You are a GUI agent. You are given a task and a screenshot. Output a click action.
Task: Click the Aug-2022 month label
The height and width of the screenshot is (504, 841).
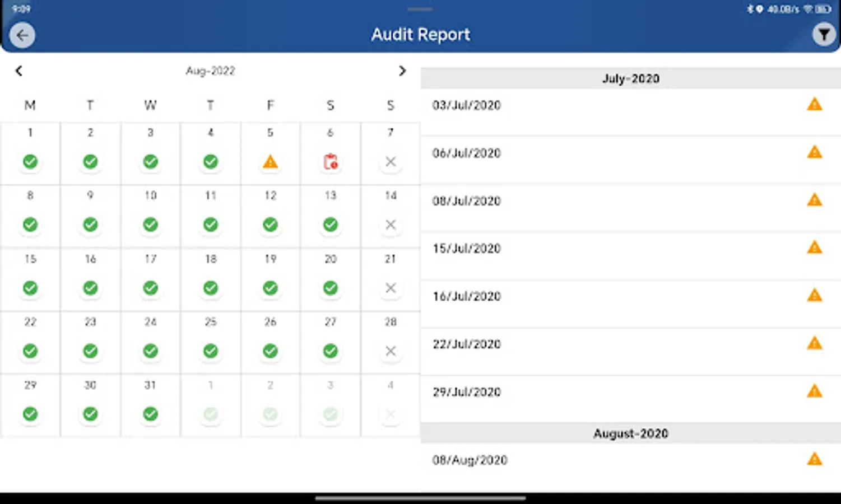click(x=210, y=71)
